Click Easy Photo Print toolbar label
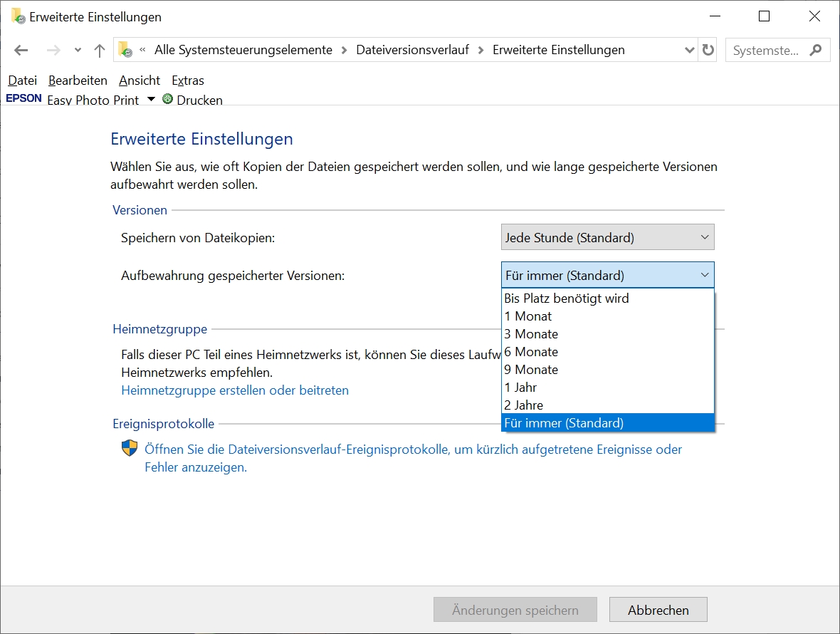This screenshot has height=634, width=840. click(x=93, y=100)
